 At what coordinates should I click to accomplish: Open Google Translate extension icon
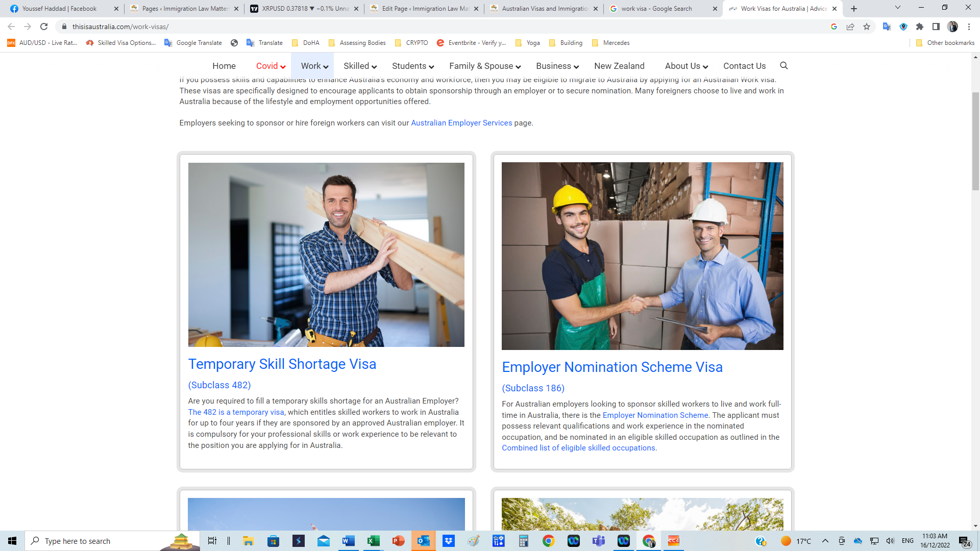[887, 27]
